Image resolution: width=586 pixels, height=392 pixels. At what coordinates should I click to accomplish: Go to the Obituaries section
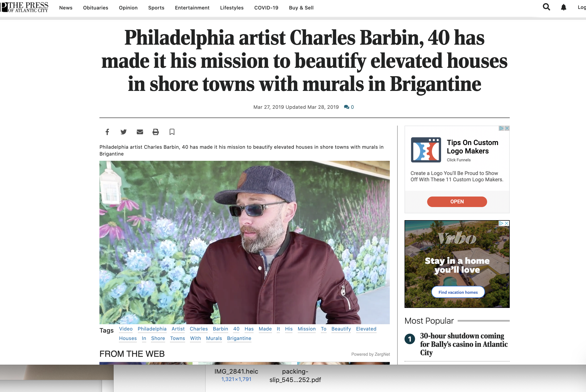pos(95,8)
